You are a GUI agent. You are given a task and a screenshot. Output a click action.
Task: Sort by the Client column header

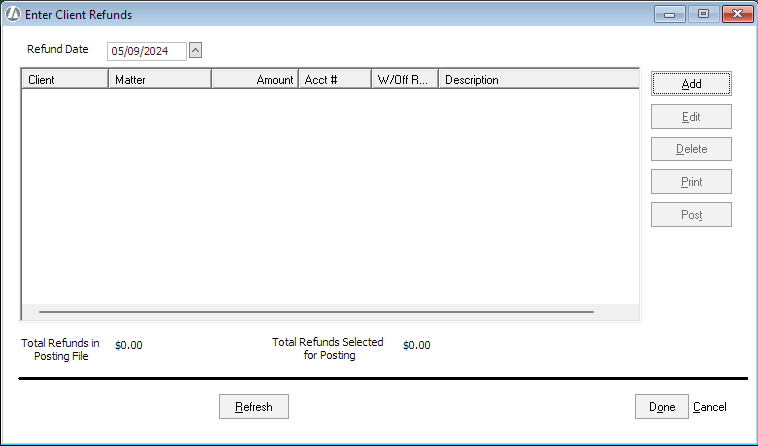[x=65, y=79]
